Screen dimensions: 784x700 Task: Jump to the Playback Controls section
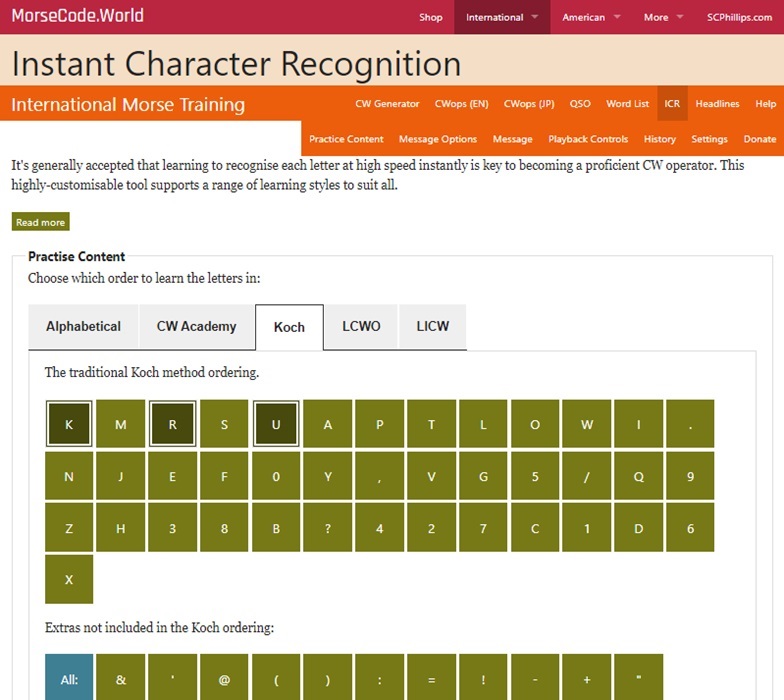[588, 139]
